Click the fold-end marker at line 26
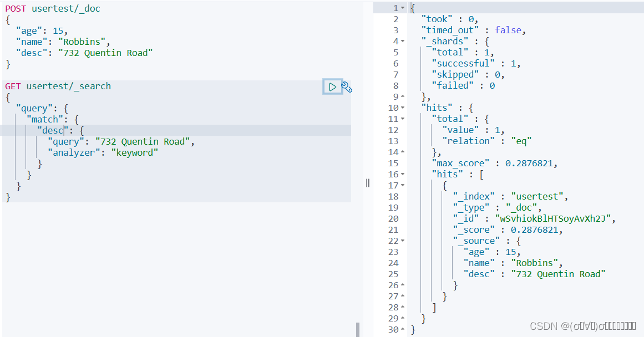This screenshot has width=644, height=337. (403, 285)
